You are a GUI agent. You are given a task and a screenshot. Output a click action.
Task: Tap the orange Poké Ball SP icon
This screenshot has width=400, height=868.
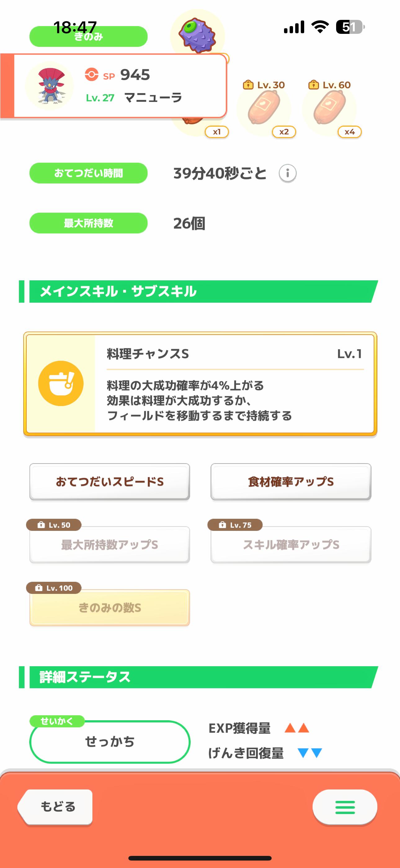pos(91,75)
